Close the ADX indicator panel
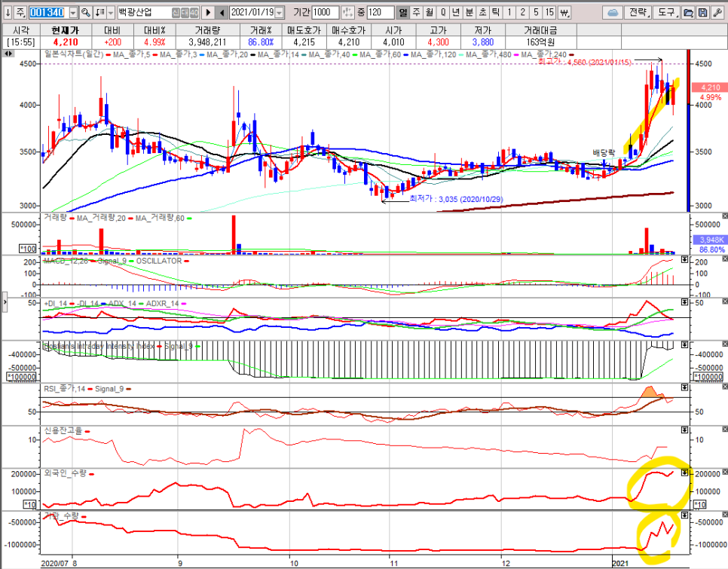Screen dimensions: 728x569 [x=725, y=302]
